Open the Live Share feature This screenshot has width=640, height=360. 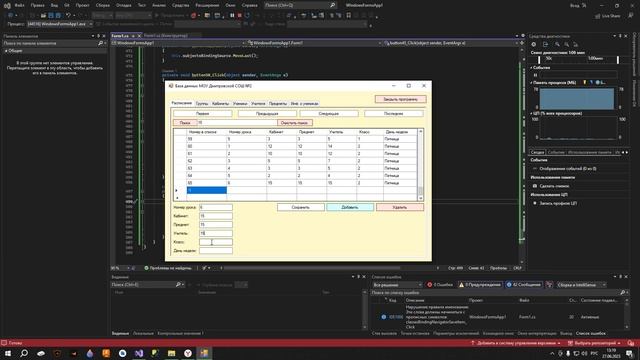tap(608, 16)
